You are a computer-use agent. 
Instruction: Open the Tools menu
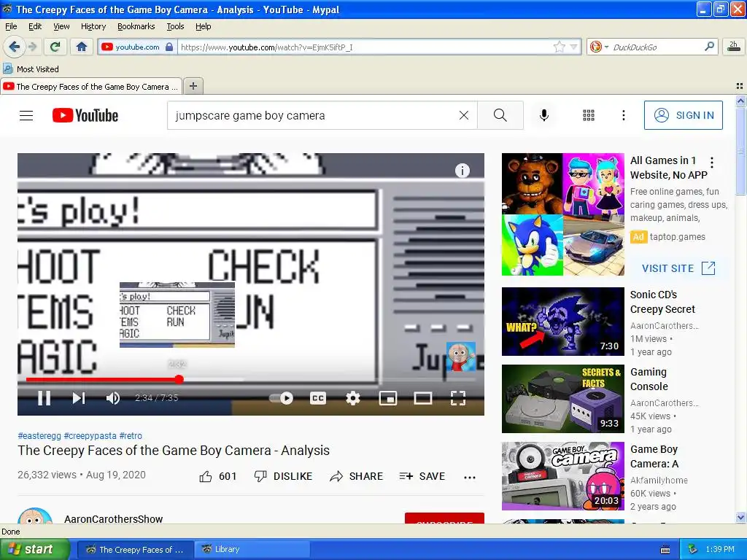pos(175,26)
